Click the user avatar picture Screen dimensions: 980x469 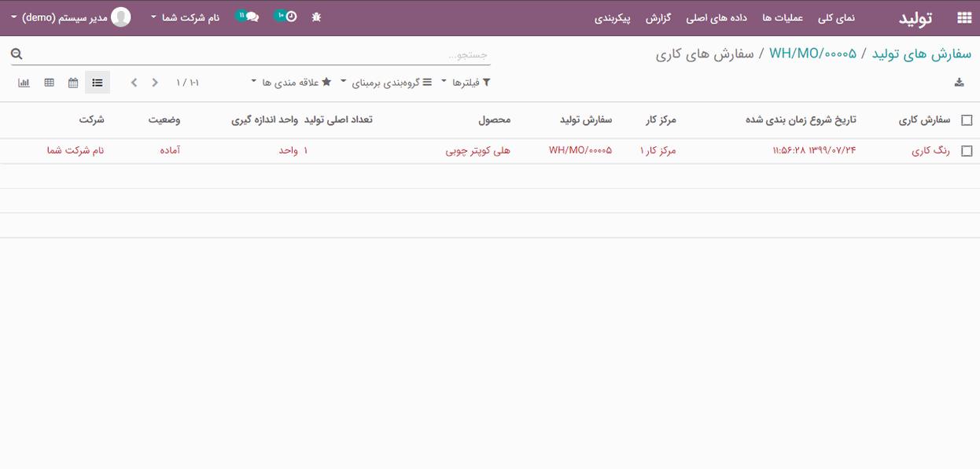121,17
